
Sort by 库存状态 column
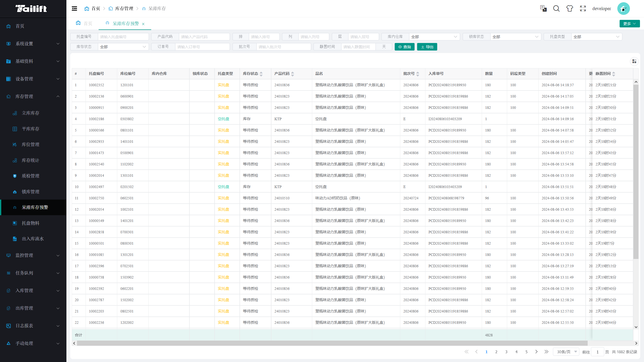click(x=261, y=74)
